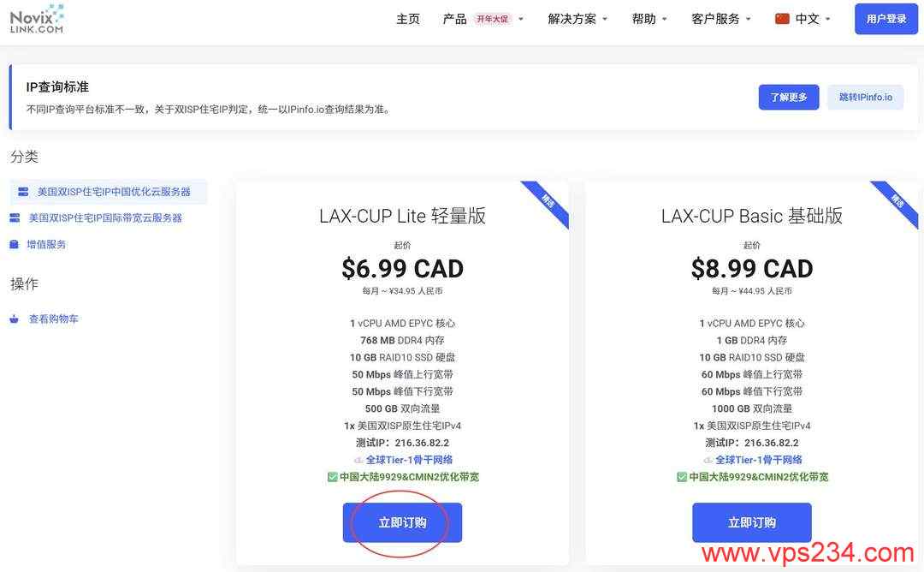Click the 用户登录 login button
924x572 pixels.
[886, 19]
